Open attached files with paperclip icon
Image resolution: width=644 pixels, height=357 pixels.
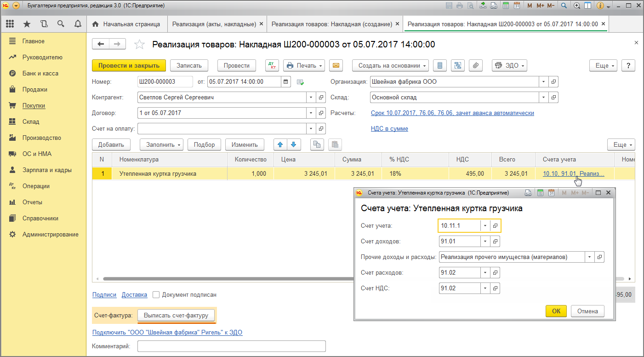476,66
